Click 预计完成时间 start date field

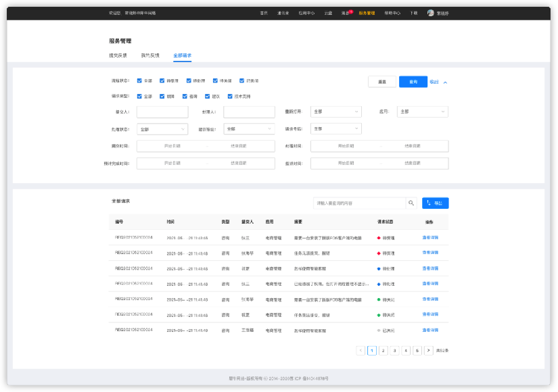click(x=172, y=164)
